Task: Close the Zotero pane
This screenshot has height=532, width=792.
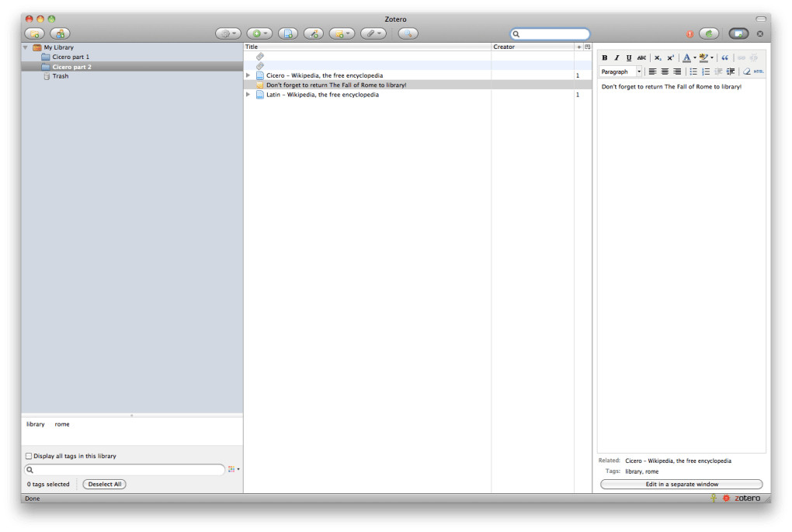Action: click(759, 34)
